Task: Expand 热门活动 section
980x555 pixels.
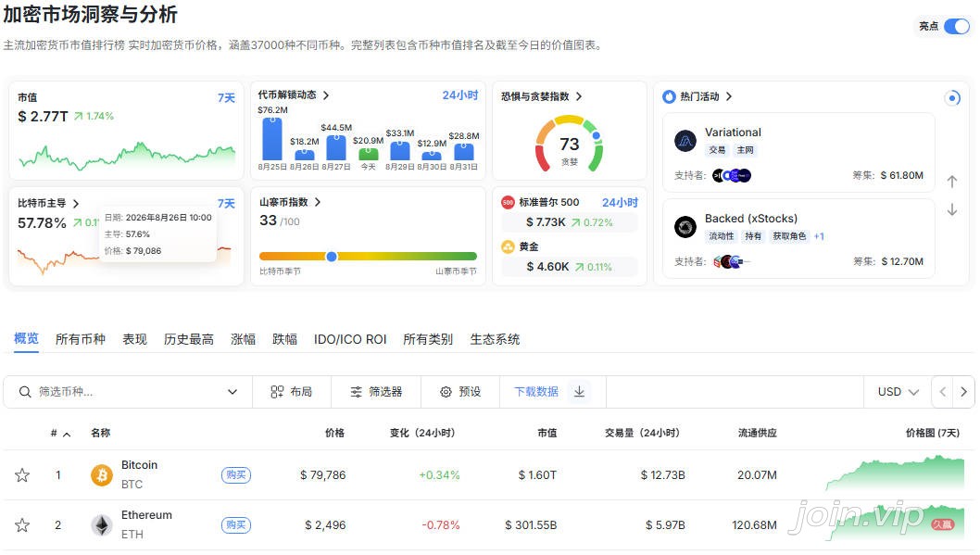Action: pyautogui.click(x=729, y=96)
